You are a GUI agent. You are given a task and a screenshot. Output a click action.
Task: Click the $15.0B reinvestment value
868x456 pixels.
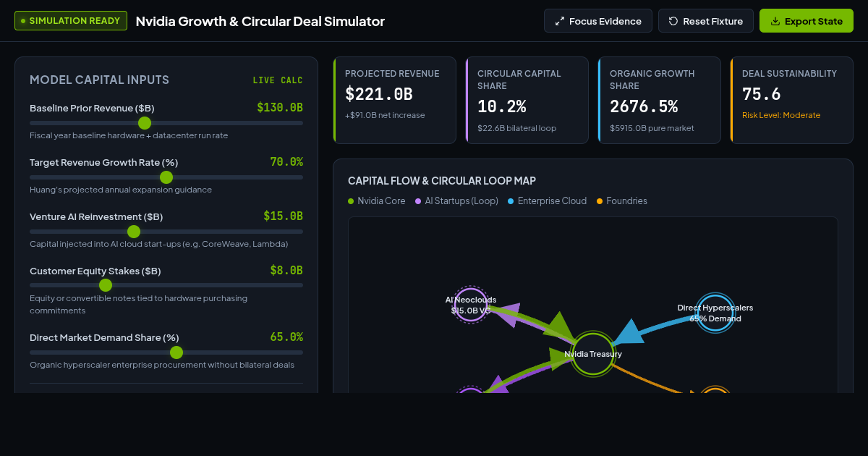[x=283, y=216]
